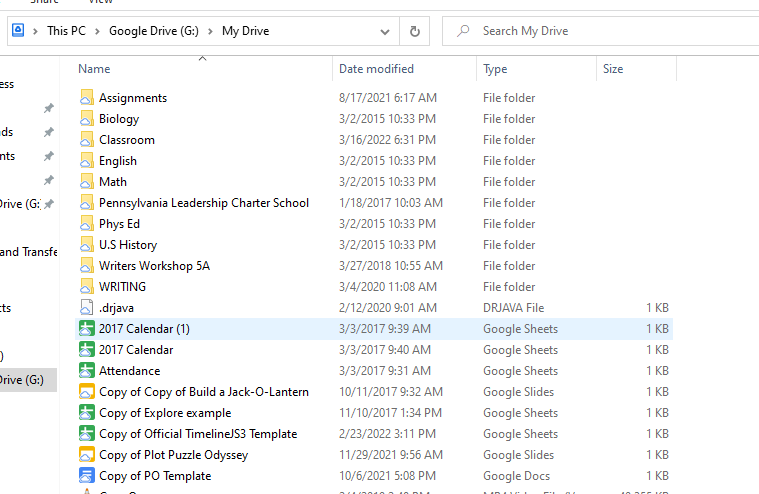Click the WRITING folder icon
The image size is (759, 494).
click(x=87, y=286)
